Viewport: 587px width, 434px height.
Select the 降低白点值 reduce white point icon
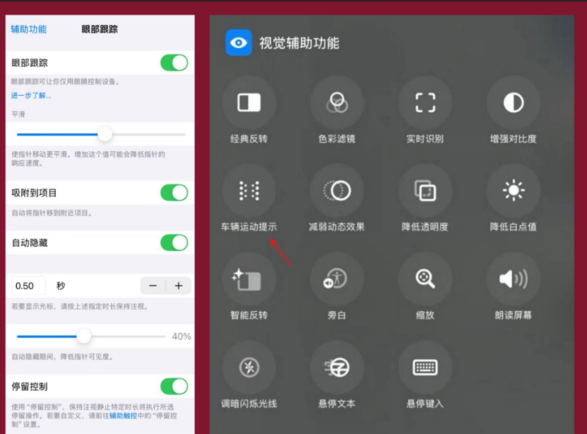pos(513,191)
